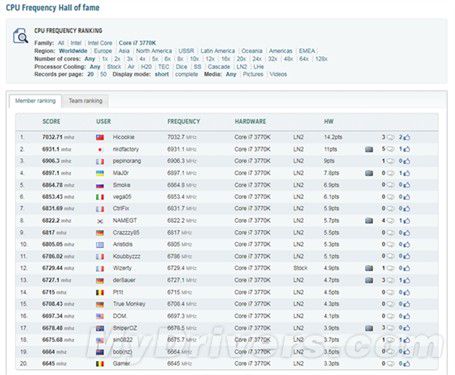Set number of cores to 4x
The width and height of the screenshot is (455, 375).
[x=143, y=59]
